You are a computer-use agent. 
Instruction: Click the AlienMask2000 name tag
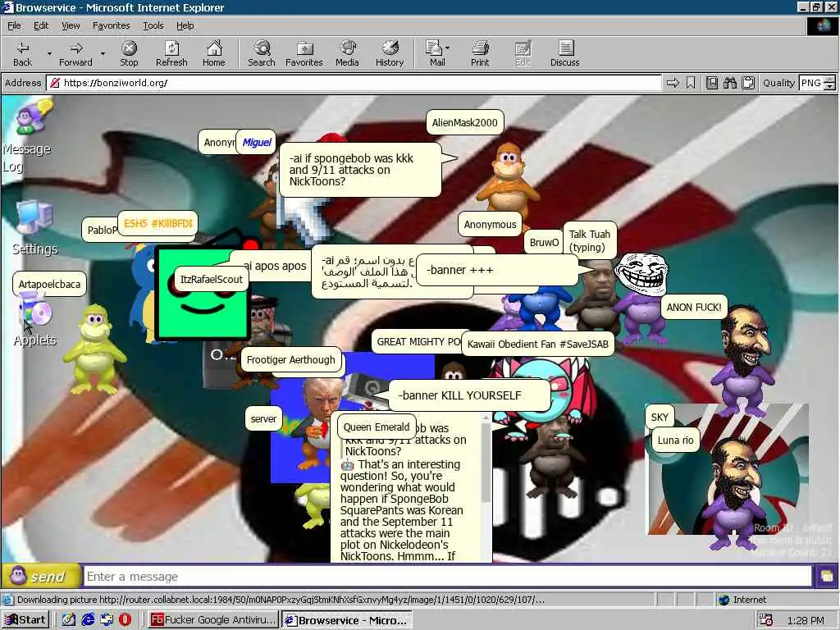click(464, 123)
